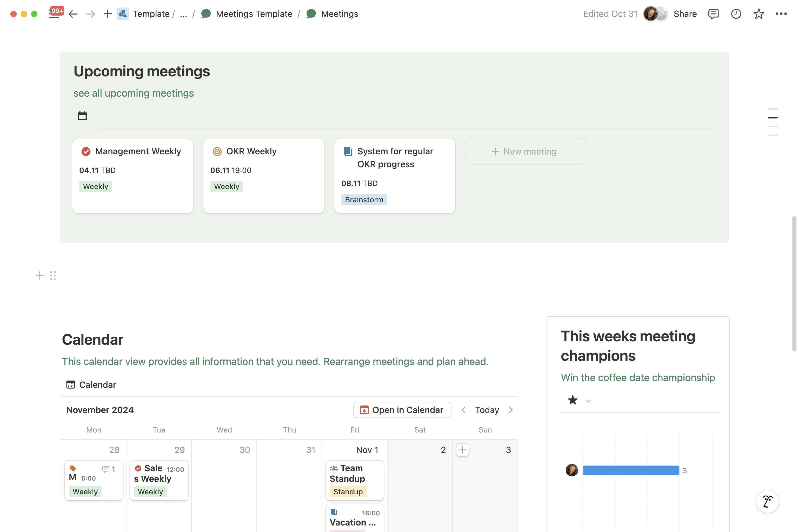Go to next month with right chevron
Screen dimensions: 798x532
pyautogui.click(x=511, y=410)
